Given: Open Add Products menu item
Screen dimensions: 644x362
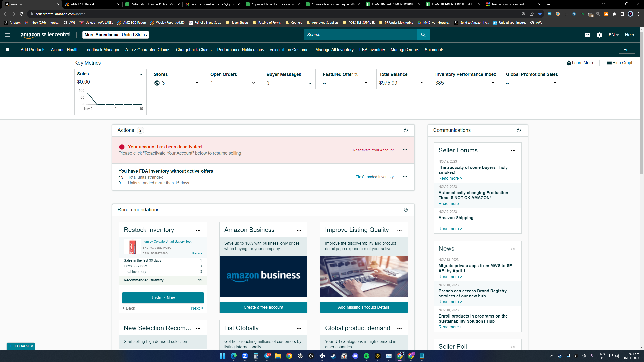Looking at the screenshot, I should pyautogui.click(x=33, y=50).
